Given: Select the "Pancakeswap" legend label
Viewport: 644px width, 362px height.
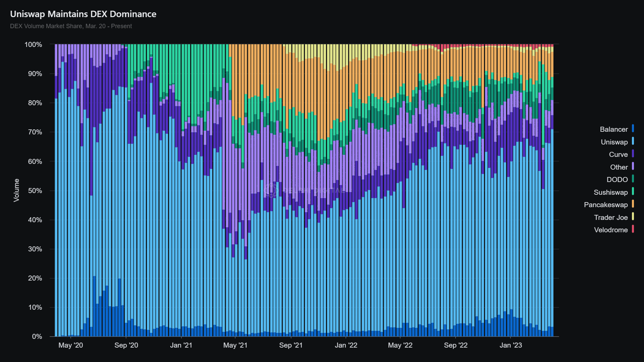Looking at the screenshot, I should [x=606, y=205].
